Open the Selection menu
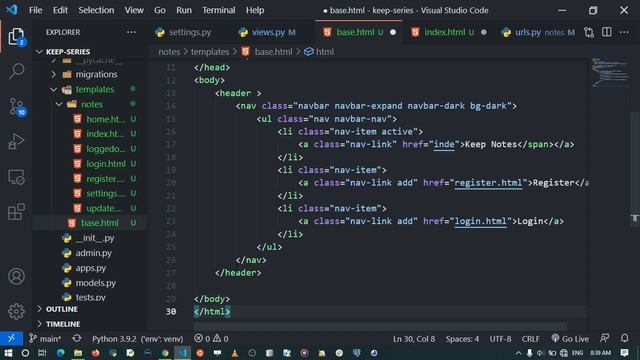 tap(96, 10)
